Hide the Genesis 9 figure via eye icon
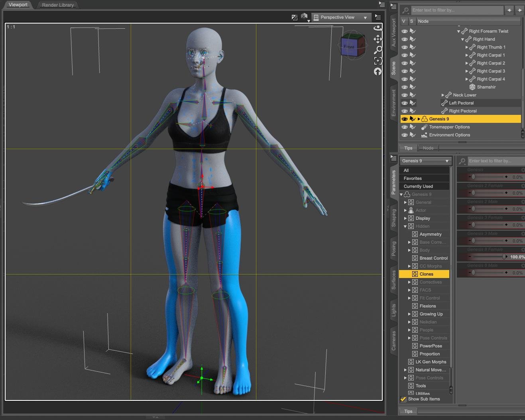This screenshot has width=525, height=420. coord(404,119)
